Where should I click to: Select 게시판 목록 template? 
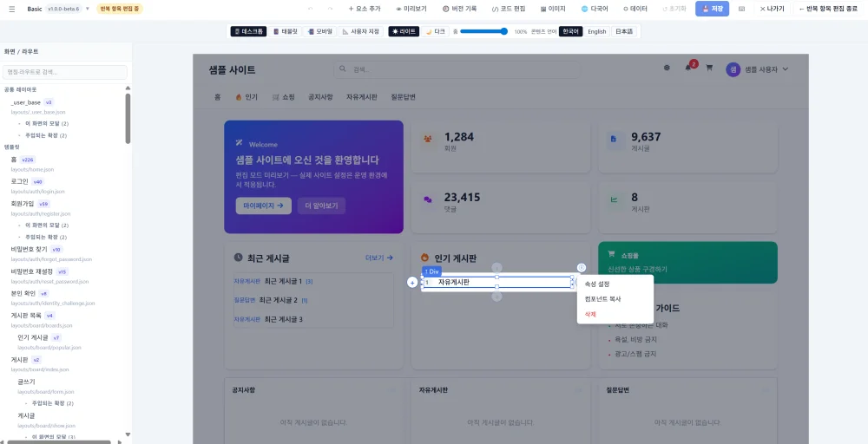(x=26, y=315)
